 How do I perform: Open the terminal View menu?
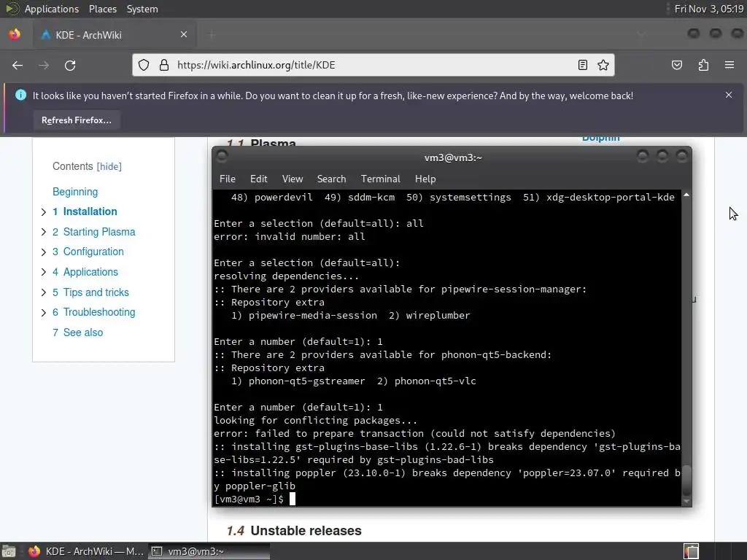[292, 179]
